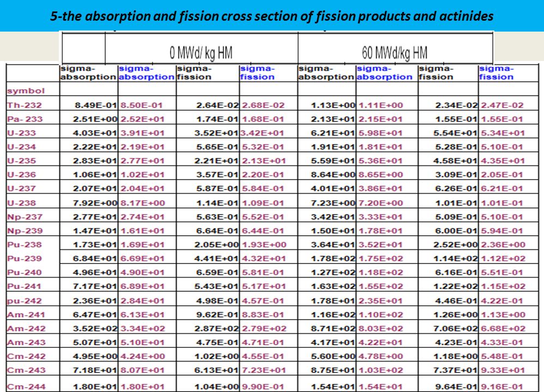
Task: Select the Pu-240 row label
Action: [x=25, y=272]
